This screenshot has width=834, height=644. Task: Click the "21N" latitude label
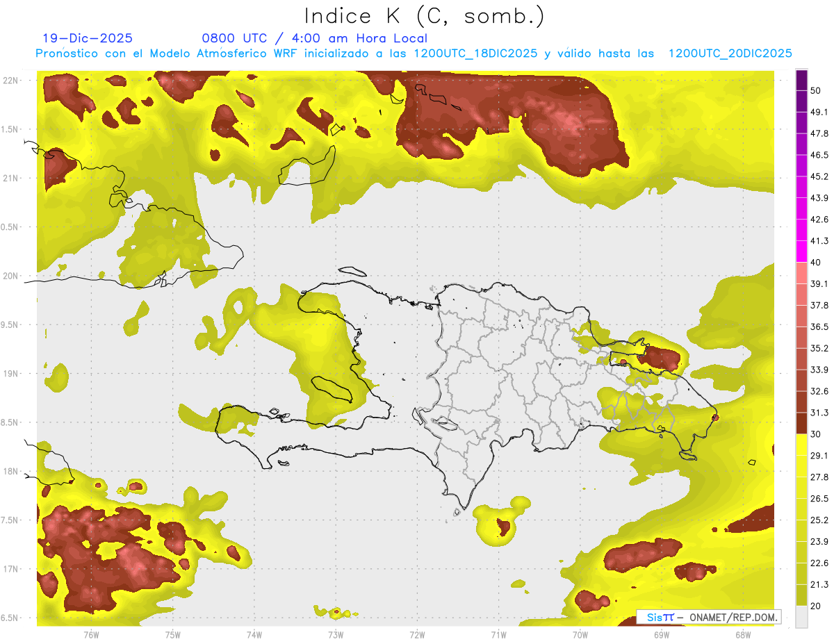(10, 178)
